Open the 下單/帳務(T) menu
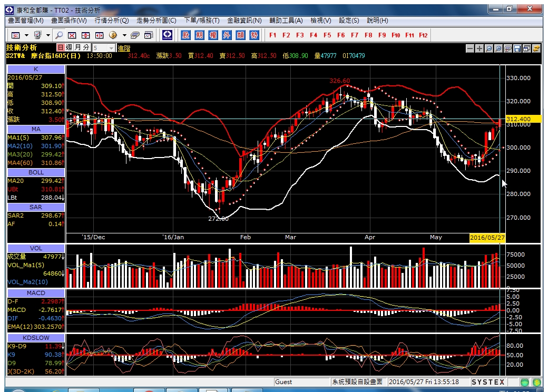The height and width of the screenshot is (392, 548). click(x=202, y=21)
